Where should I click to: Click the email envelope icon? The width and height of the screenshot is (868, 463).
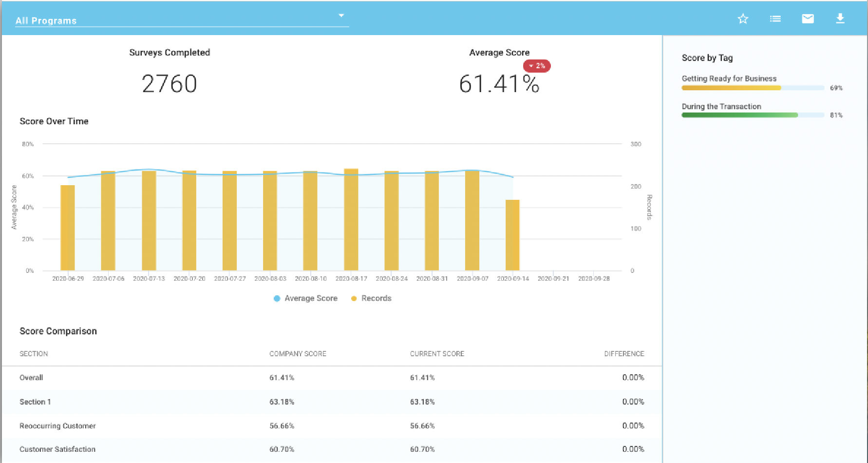(808, 19)
